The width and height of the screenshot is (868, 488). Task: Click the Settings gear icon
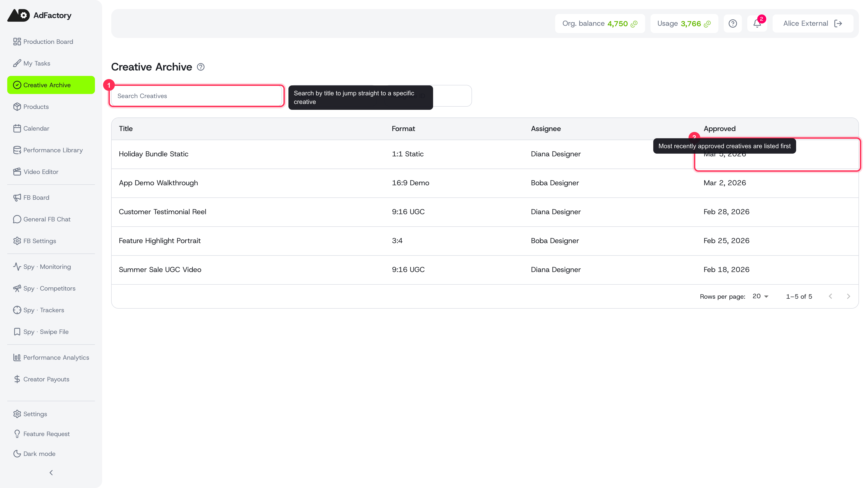pos(17,414)
